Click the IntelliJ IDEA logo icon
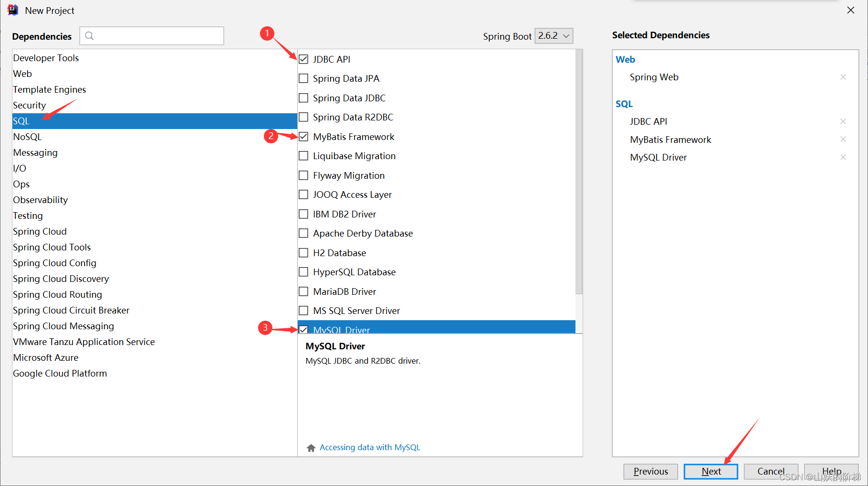 tap(13, 10)
